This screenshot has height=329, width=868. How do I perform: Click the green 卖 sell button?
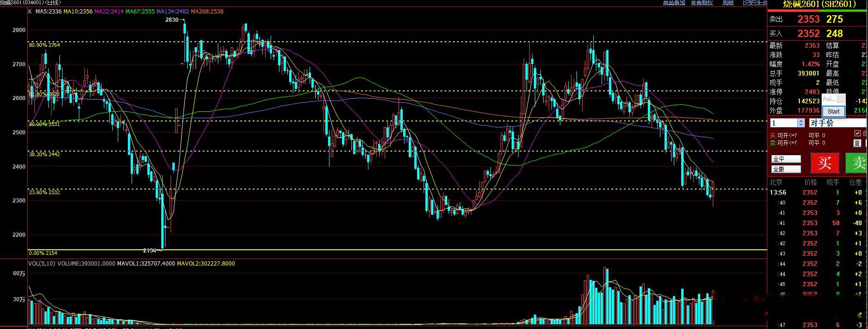click(x=856, y=163)
